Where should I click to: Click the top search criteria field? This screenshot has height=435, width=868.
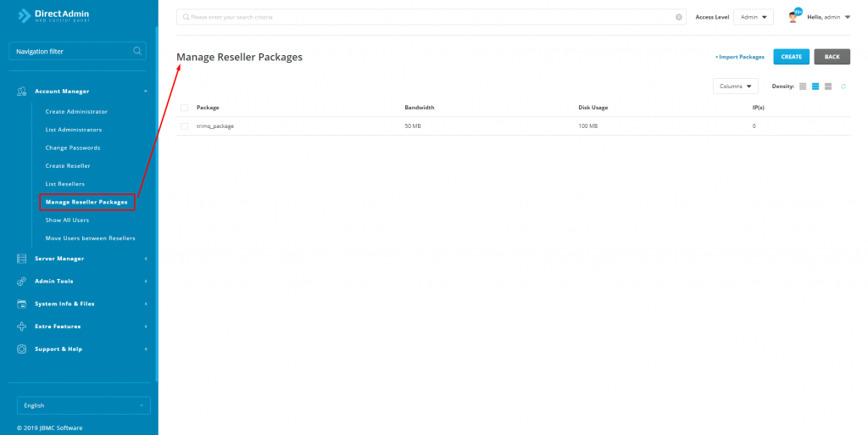pyautogui.click(x=424, y=17)
